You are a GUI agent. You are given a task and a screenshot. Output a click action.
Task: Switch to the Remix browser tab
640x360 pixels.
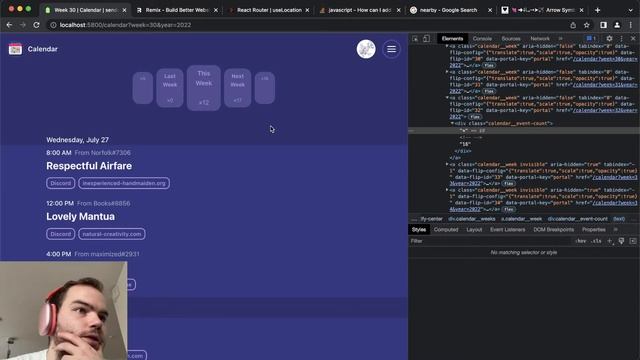[177, 10]
